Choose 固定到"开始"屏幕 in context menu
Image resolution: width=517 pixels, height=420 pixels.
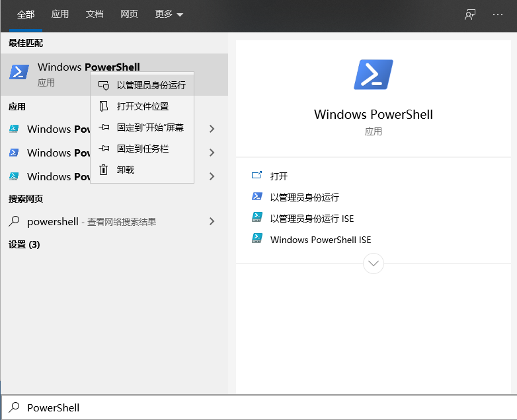[x=150, y=127]
